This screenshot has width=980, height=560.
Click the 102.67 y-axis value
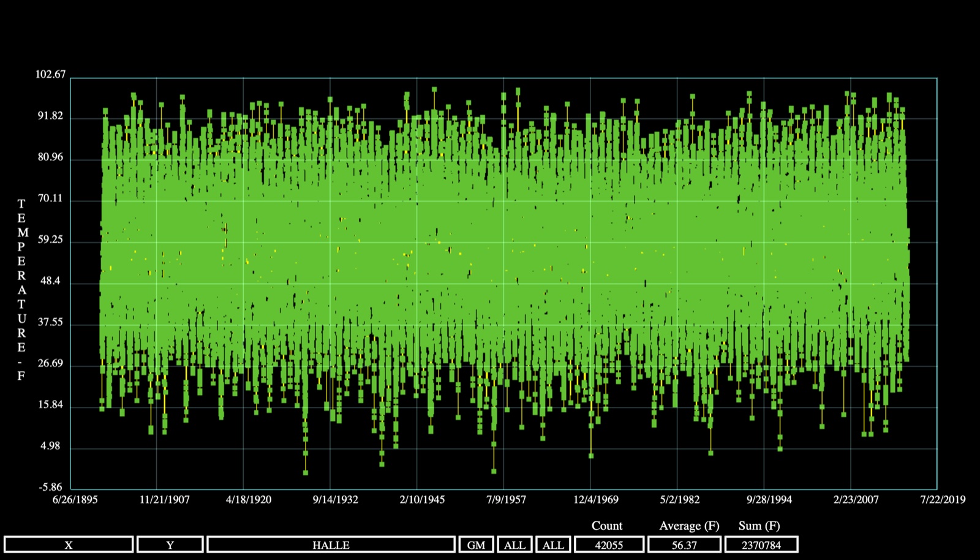point(50,74)
